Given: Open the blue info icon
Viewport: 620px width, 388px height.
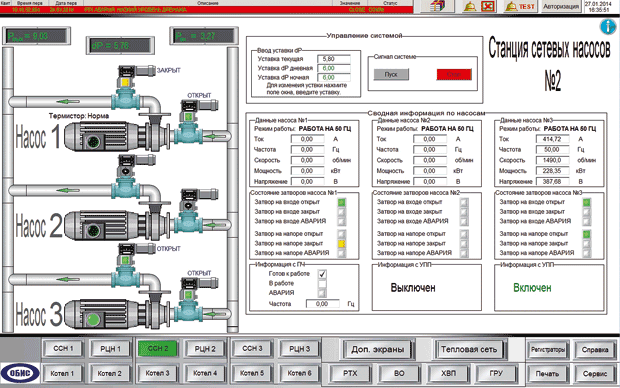Looking at the screenshot, I should [x=608, y=27].
